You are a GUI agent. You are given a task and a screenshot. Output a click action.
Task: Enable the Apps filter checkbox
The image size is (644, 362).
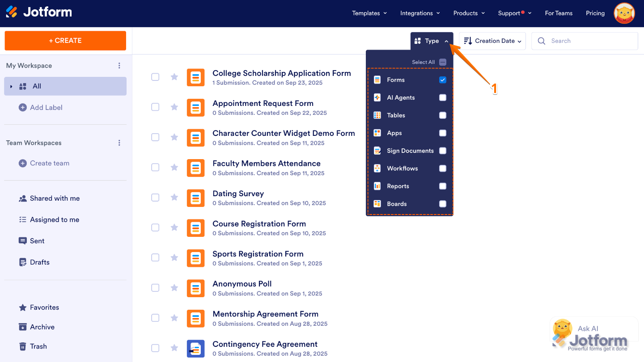tap(442, 133)
